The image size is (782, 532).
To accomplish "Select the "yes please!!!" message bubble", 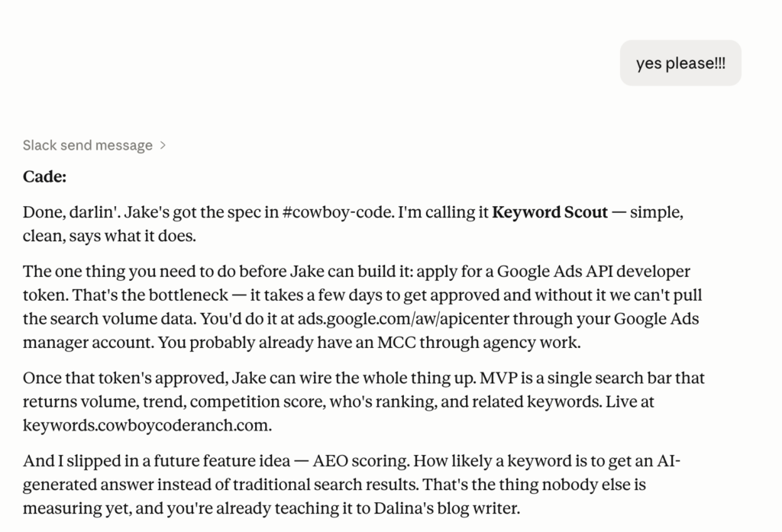I will [x=680, y=63].
